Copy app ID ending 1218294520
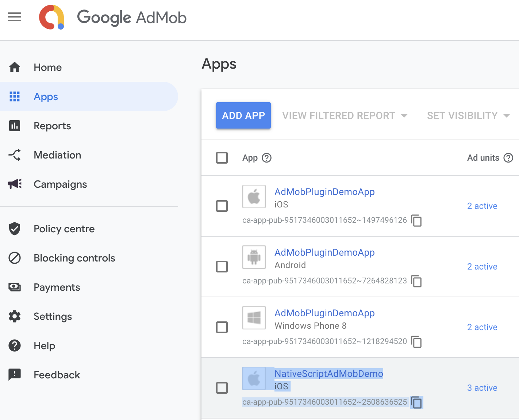 pos(416,342)
